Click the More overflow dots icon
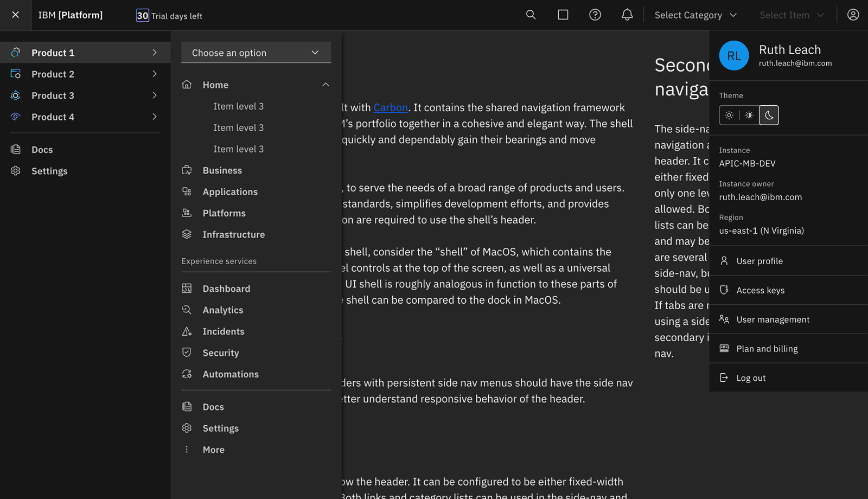The width and height of the screenshot is (868, 499). pos(187,450)
